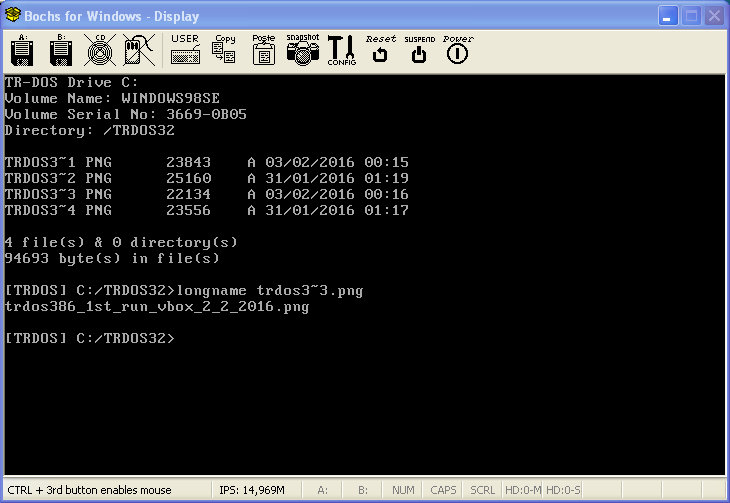730x503 pixels.
Task: Click the Bochs title bar icon
Action: (14, 16)
